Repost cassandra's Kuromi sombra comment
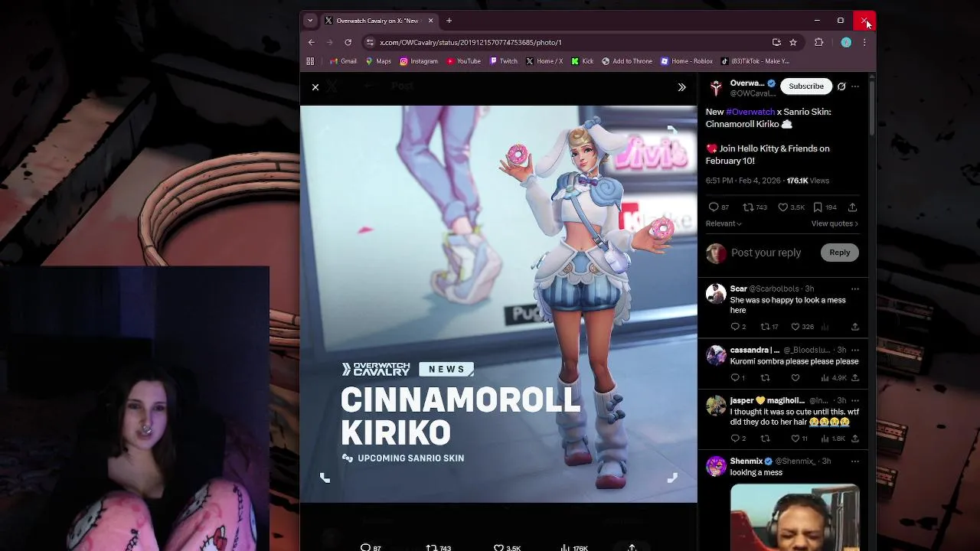The width and height of the screenshot is (980, 551). (765, 377)
